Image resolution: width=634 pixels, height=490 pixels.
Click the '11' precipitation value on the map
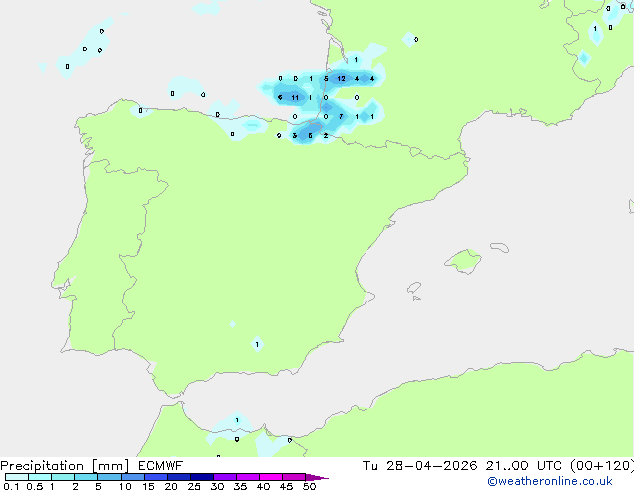coord(295,97)
